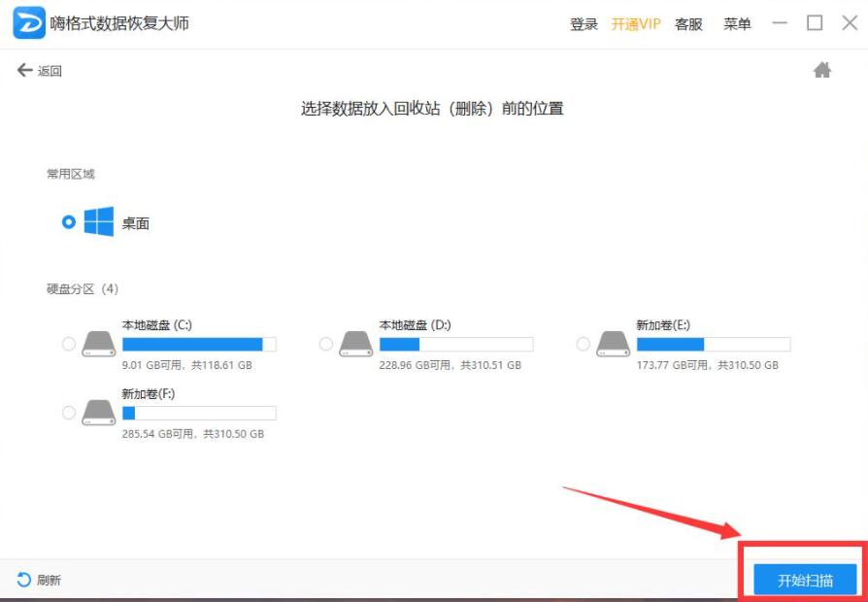The width and height of the screenshot is (868, 602).
Task: Click the F: volume usage bar
Action: coord(199,414)
